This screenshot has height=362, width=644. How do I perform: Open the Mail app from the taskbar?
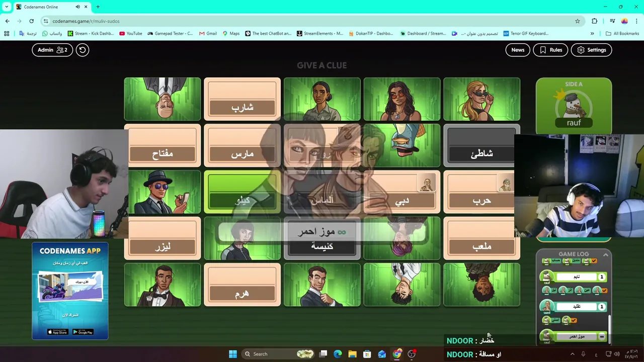[x=382, y=354]
